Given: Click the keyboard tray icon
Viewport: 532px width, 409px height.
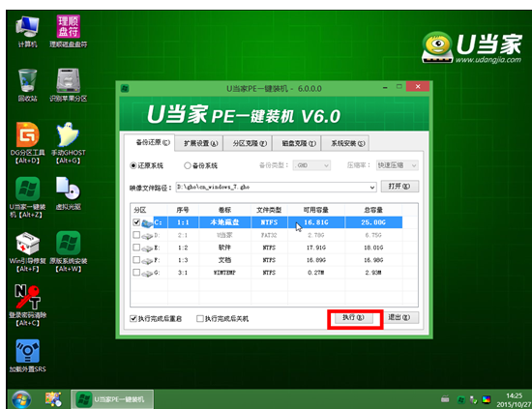Looking at the screenshot, I should [445, 399].
